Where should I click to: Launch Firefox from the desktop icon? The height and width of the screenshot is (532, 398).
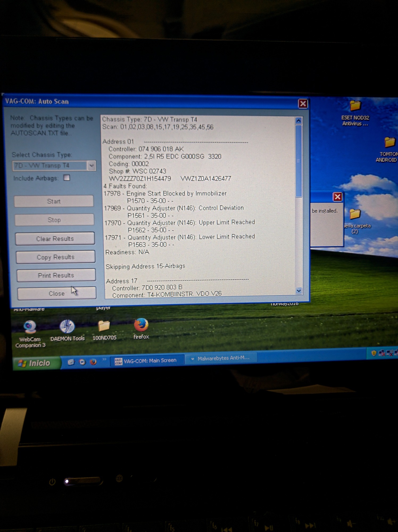click(x=141, y=329)
